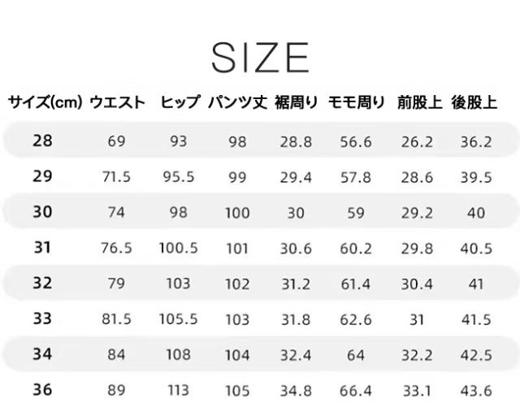Select the size 36 row label
This screenshot has height=420, width=520.
(x=42, y=390)
